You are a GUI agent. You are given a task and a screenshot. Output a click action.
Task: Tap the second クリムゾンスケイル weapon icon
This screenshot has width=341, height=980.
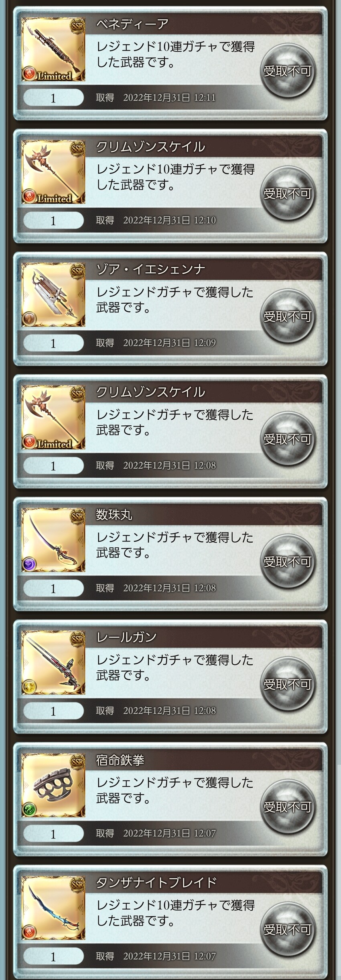pyautogui.click(x=53, y=417)
